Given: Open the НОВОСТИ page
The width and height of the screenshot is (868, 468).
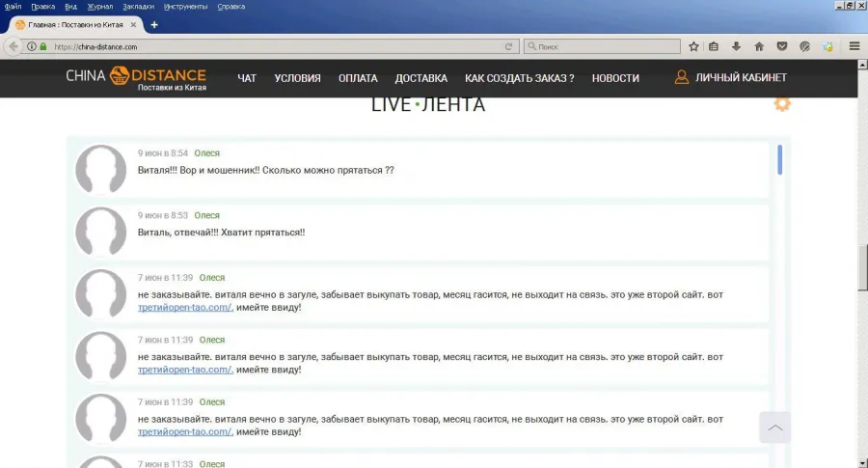Looking at the screenshot, I should point(615,78).
